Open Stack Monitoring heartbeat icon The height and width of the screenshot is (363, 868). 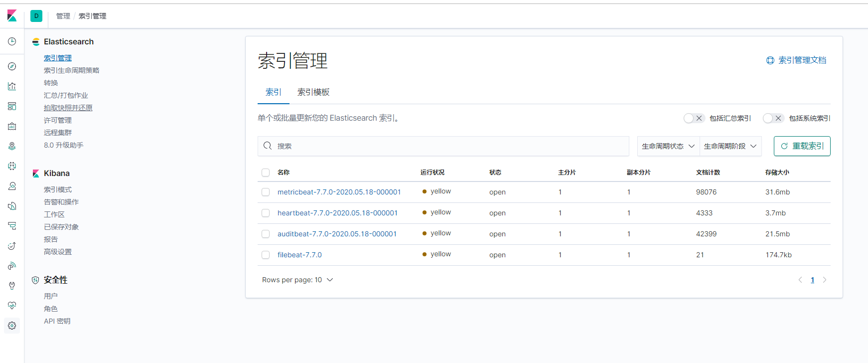click(12, 306)
